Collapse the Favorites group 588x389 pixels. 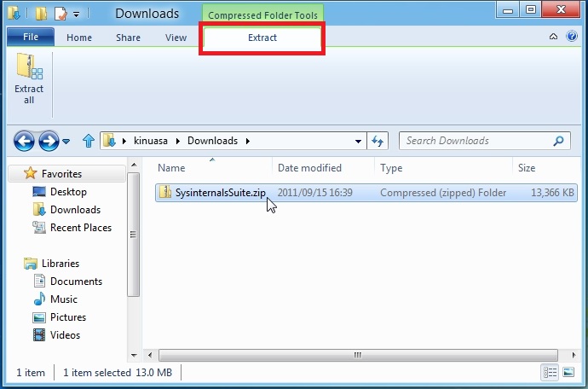(66, 173)
